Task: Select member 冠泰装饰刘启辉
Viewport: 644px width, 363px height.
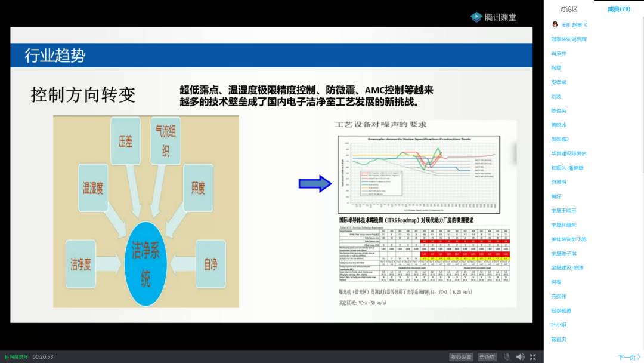Action: pyautogui.click(x=569, y=39)
